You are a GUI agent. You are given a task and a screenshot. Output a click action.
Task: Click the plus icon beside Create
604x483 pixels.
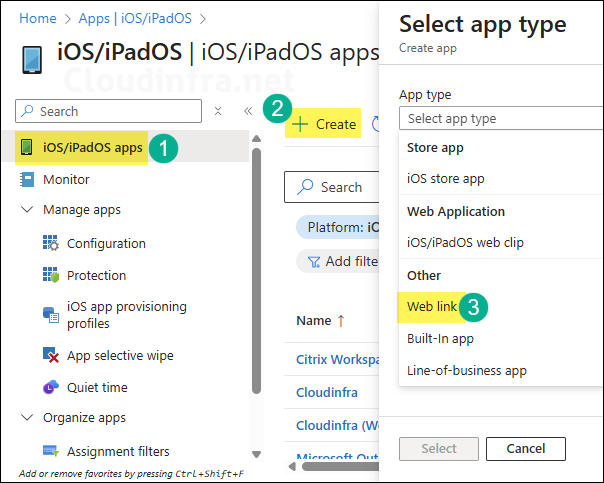point(300,124)
